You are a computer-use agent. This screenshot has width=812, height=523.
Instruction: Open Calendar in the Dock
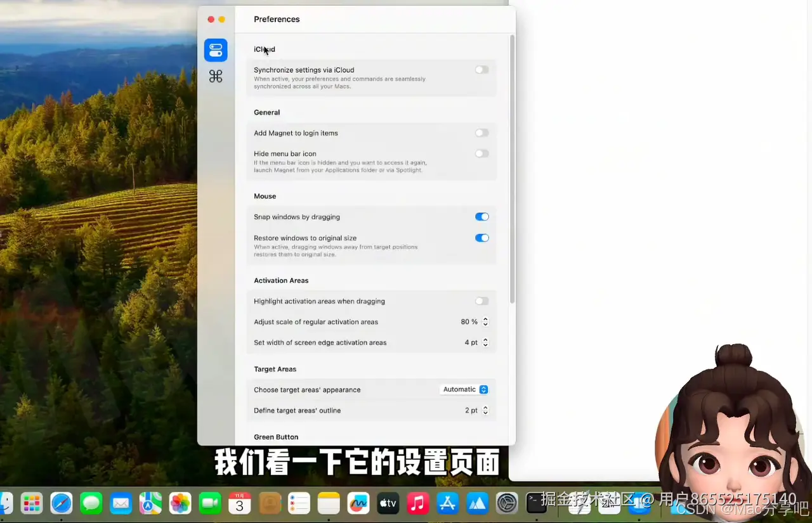240,503
